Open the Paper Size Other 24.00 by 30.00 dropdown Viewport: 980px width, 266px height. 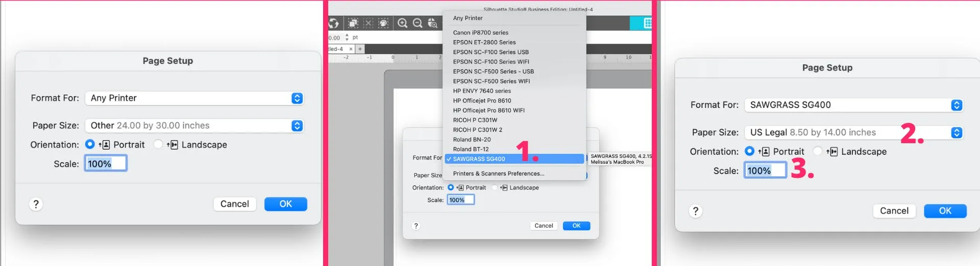click(x=194, y=125)
